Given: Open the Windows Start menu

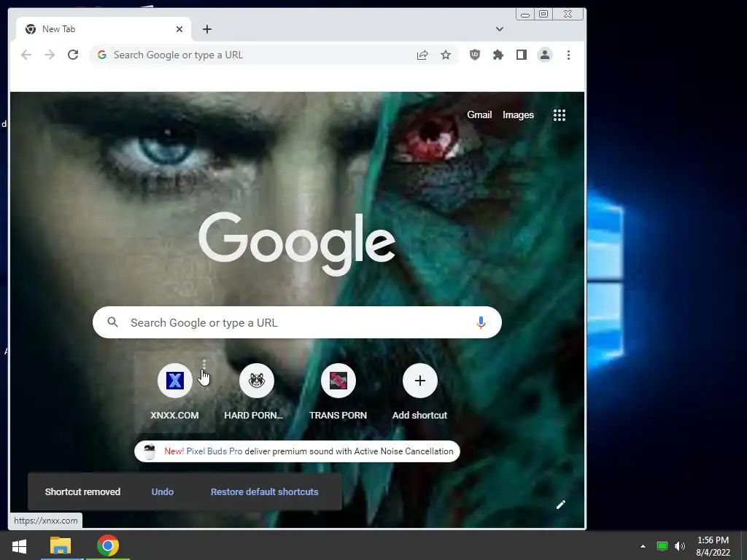Looking at the screenshot, I should coord(20,545).
